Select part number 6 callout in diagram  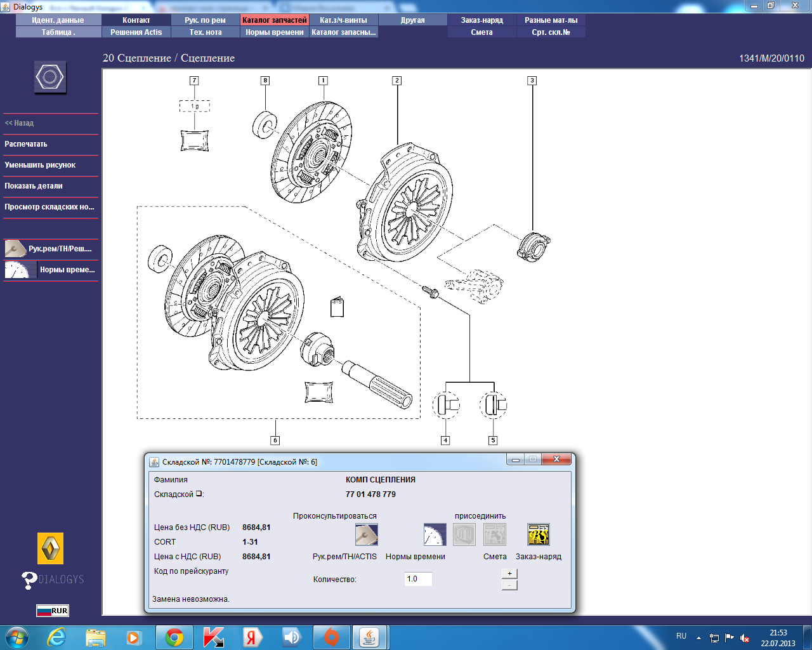[275, 441]
